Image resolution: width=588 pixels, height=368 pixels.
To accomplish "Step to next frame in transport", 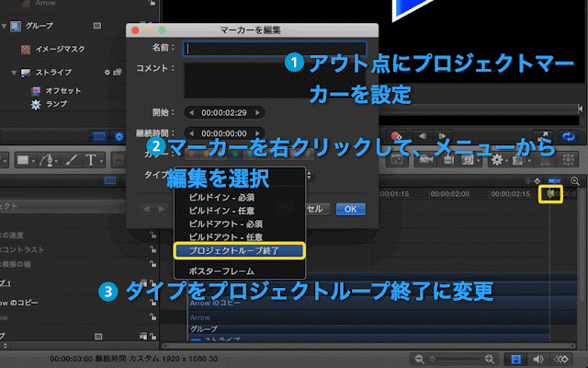I will click(442, 136).
